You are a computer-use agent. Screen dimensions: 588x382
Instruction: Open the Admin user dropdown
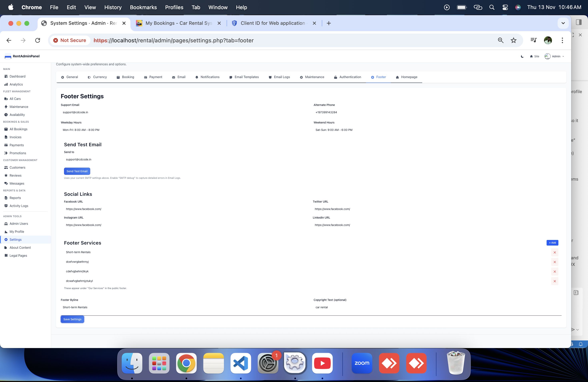(x=554, y=56)
